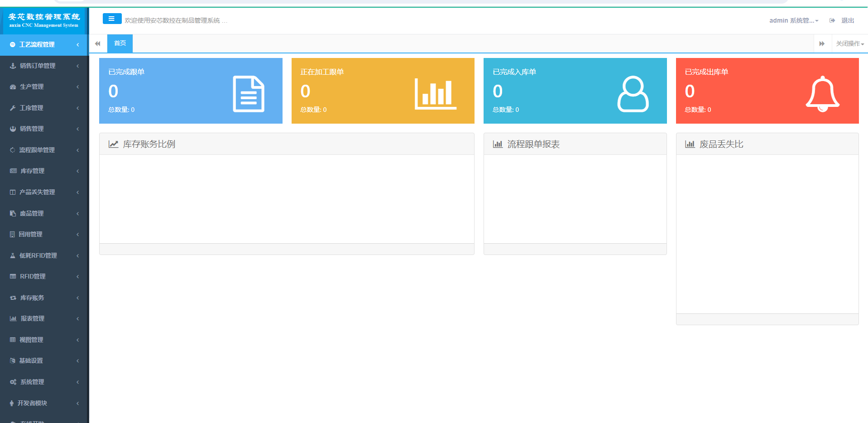Image resolution: width=868 pixels, height=423 pixels.
Task: Click the 流程跟单报表 panel heading
Action: click(533, 144)
